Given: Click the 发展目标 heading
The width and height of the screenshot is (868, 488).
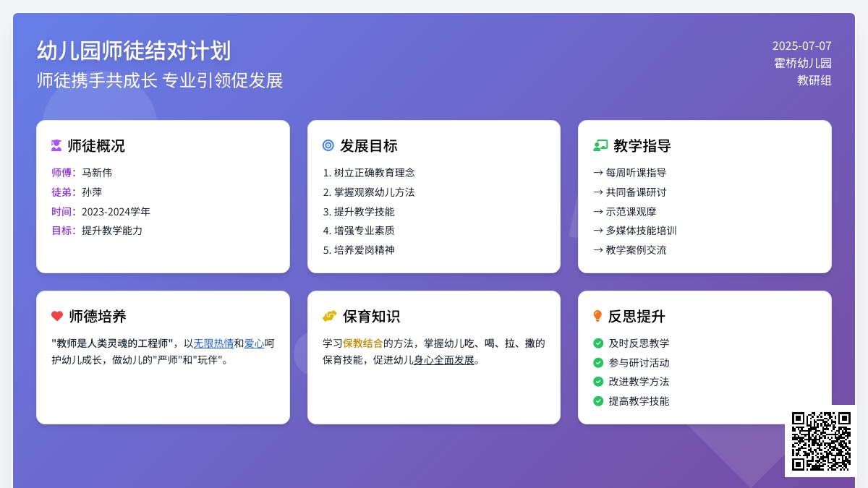Looking at the screenshot, I should click(369, 145).
